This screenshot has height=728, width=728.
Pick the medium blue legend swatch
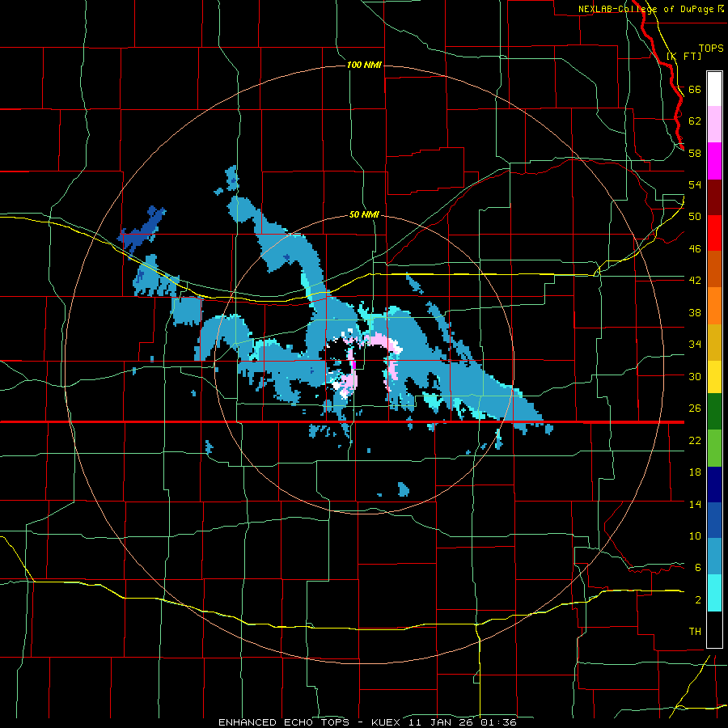coord(714,520)
